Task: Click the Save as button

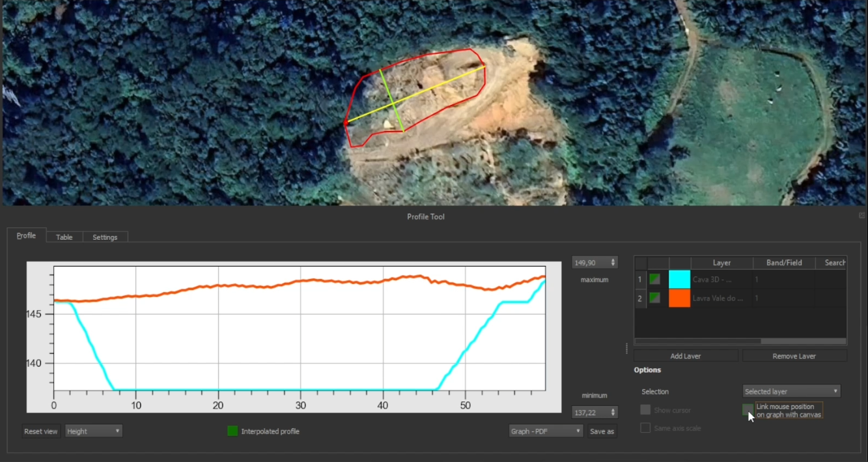Action: [602, 431]
